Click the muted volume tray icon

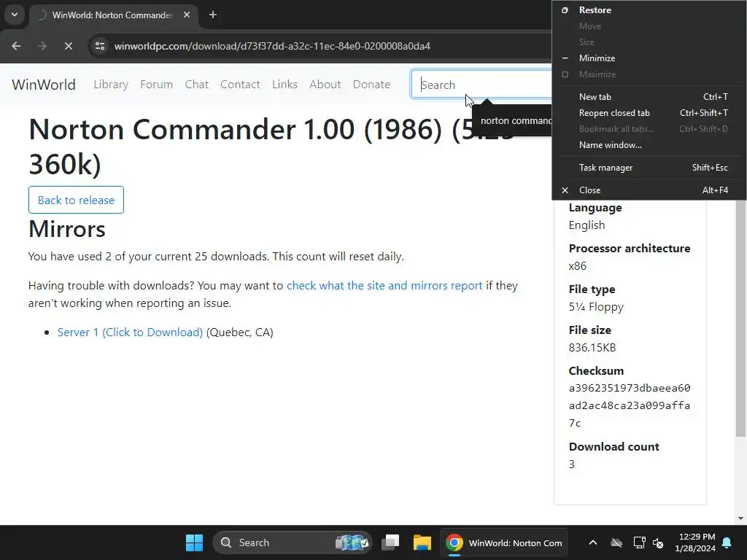pos(659,542)
